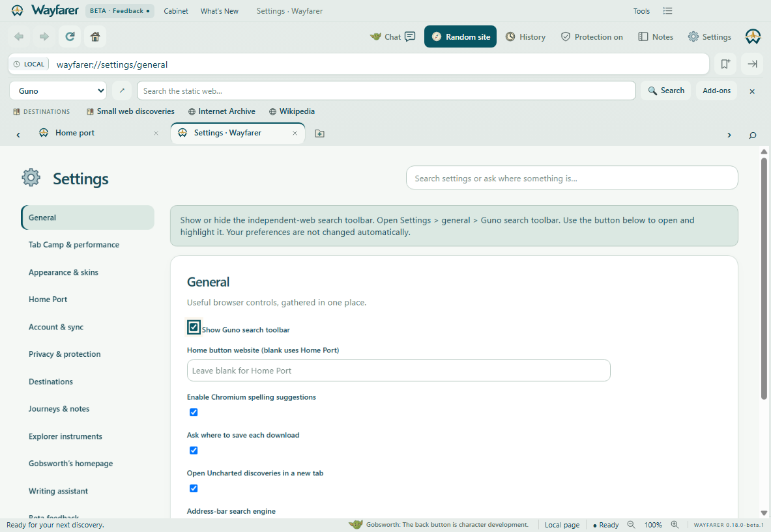Open the Destinations bookmarks folder
This screenshot has width=771, height=532.
[42, 111]
